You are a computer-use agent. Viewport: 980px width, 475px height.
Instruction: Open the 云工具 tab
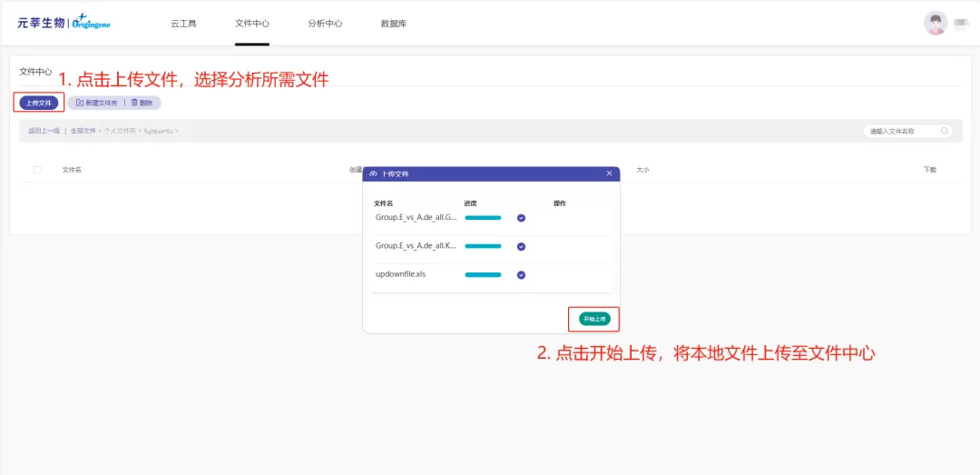(x=183, y=24)
